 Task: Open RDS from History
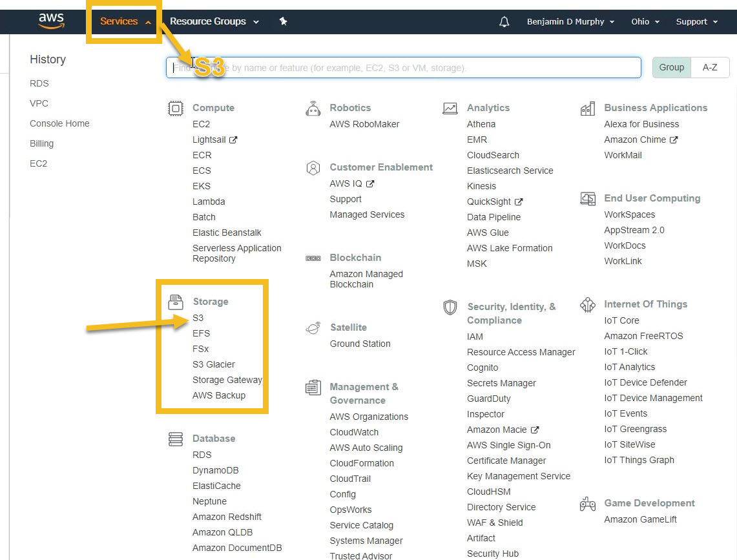pyautogui.click(x=39, y=83)
